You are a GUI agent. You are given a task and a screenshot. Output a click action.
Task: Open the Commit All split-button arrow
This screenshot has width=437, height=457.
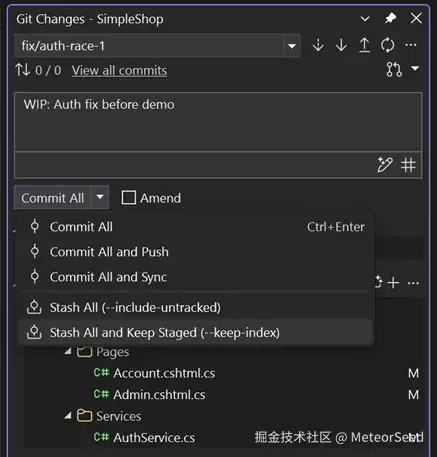tap(100, 197)
